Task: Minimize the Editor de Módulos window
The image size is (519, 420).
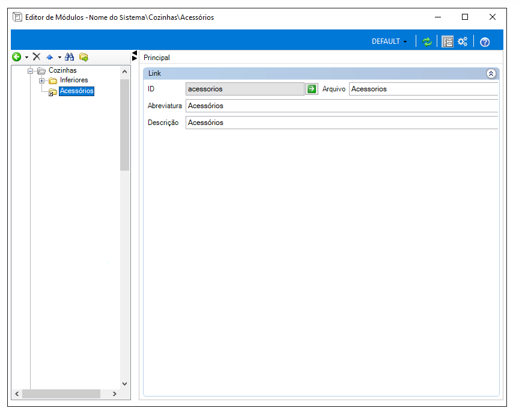Action: pyautogui.click(x=438, y=17)
